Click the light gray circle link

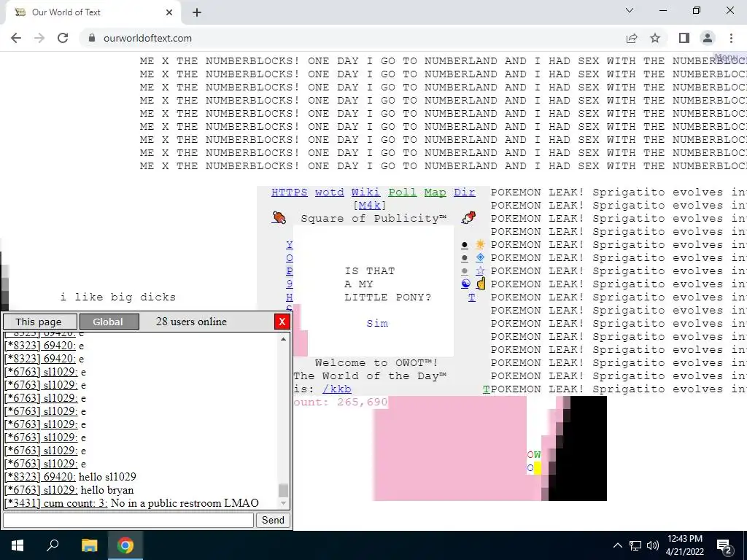(x=465, y=271)
